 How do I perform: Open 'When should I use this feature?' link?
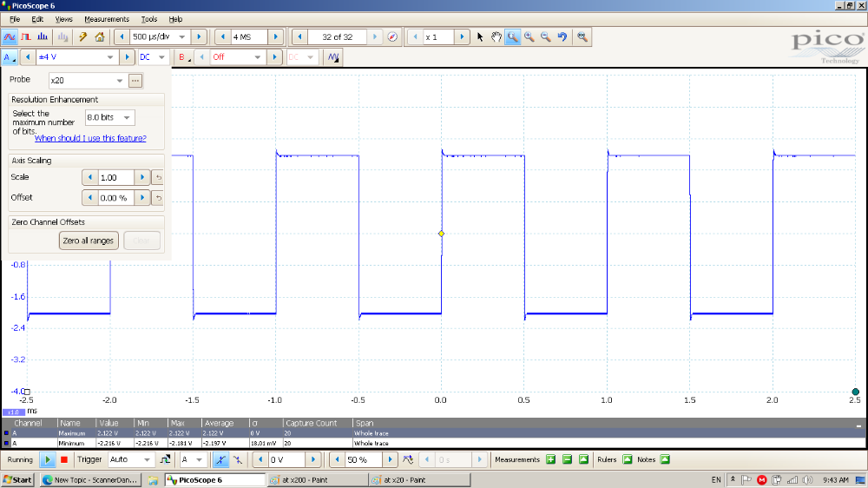pos(90,138)
